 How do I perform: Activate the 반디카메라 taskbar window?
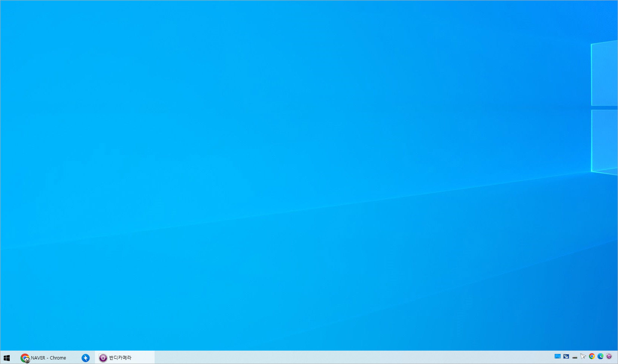[124, 358]
